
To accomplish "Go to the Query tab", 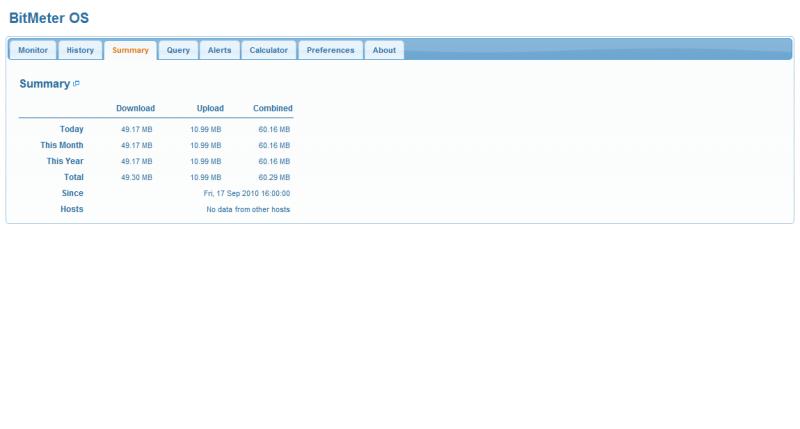I will coord(178,50).
